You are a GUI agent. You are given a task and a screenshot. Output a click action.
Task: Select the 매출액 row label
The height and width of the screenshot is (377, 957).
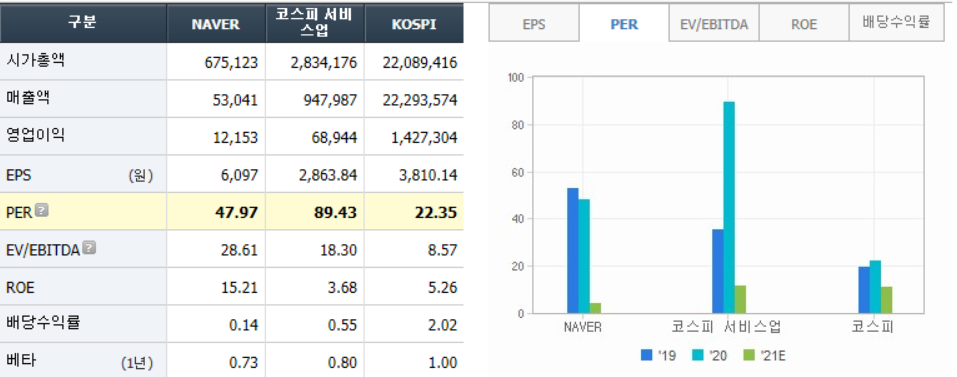pyautogui.click(x=27, y=99)
